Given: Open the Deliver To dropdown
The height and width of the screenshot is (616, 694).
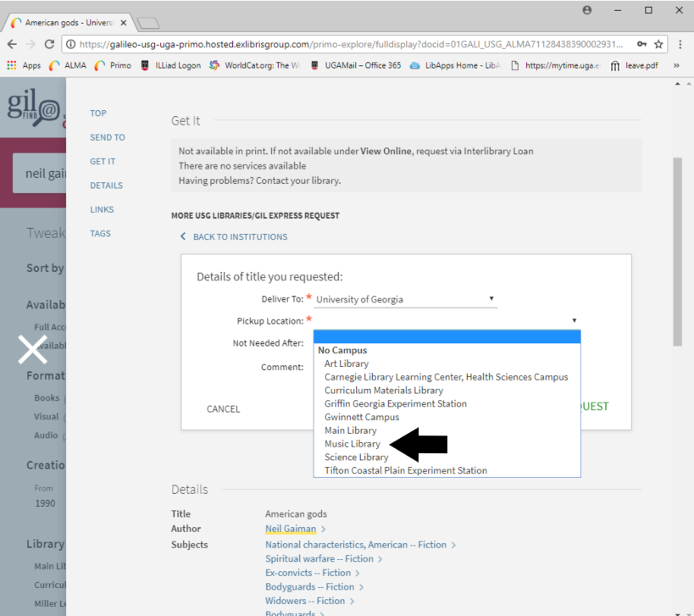Looking at the screenshot, I should (405, 299).
